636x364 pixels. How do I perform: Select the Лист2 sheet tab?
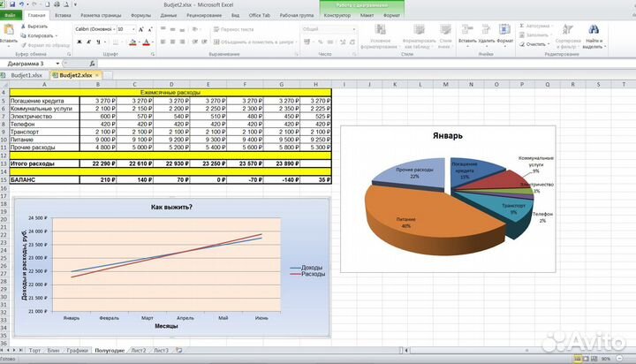pyautogui.click(x=139, y=350)
